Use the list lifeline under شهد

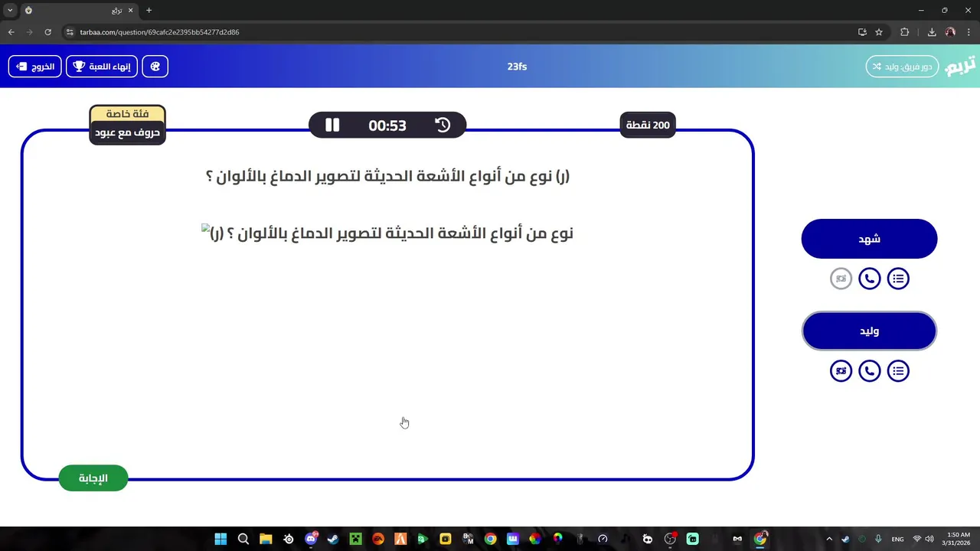click(898, 279)
